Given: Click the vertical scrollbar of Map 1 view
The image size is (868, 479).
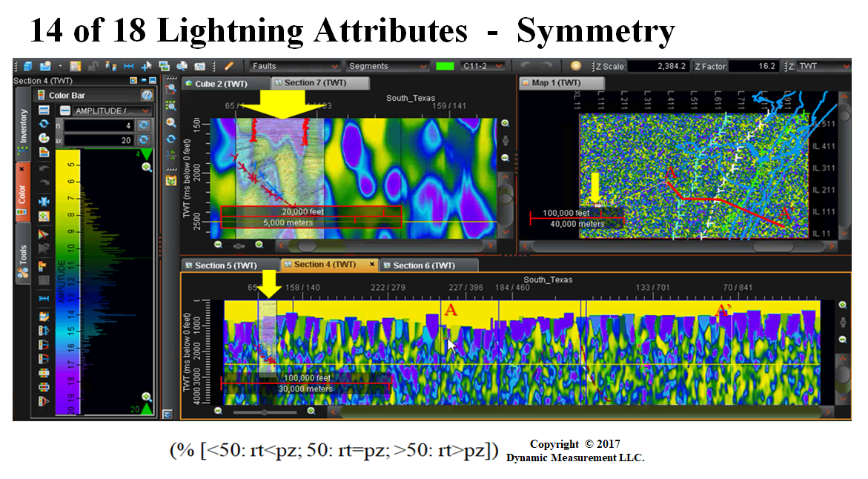Looking at the screenshot, I should click(844, 165).
